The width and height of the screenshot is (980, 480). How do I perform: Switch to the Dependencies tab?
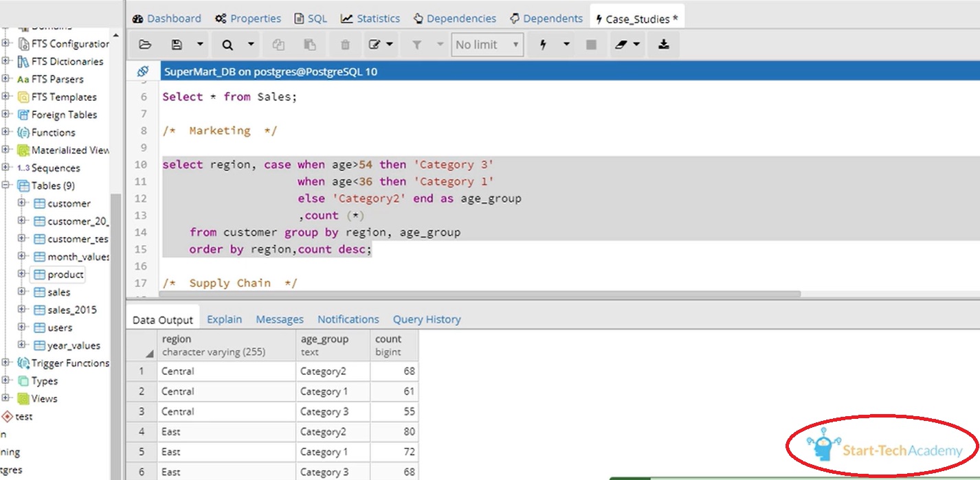[455, 19]
